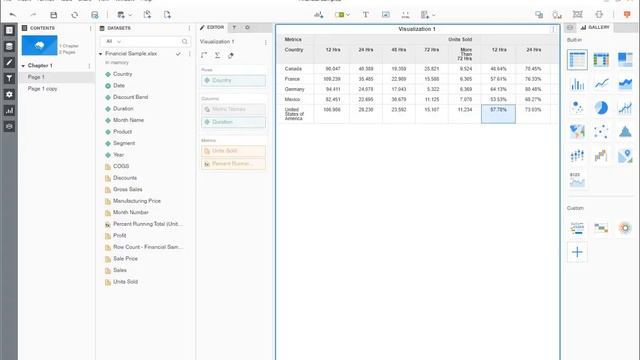
Task: Click the Month Name attribute in the dataset list
Action: pyautogui.click(x=128, y=120)
